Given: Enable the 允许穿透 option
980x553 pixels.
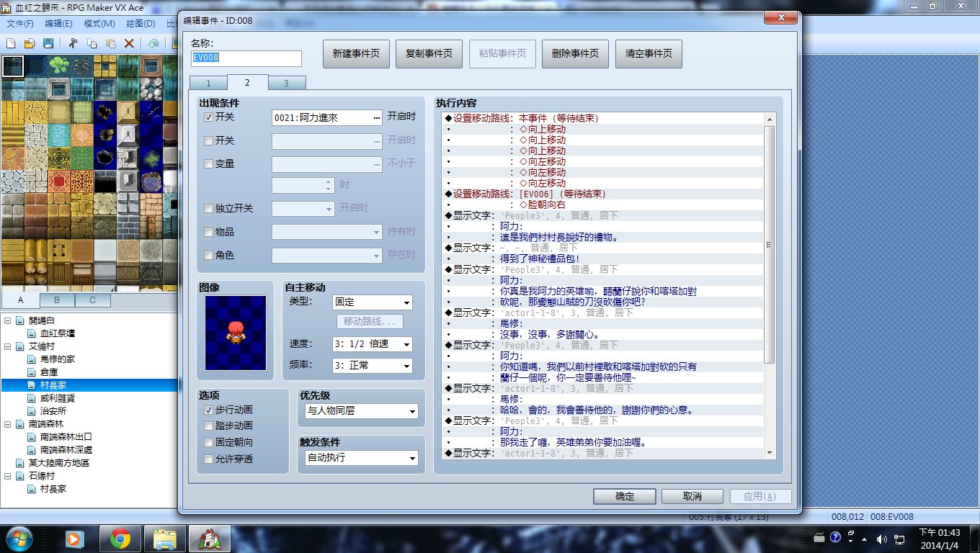Looking at the screenshot, I should tap(209, 459).
